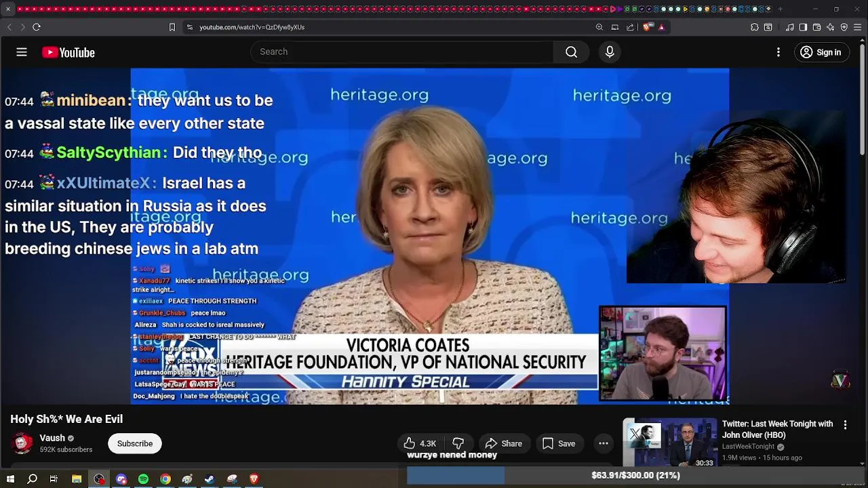
Task: Dislike the video with thumbs down
Action: pos(458,444)
